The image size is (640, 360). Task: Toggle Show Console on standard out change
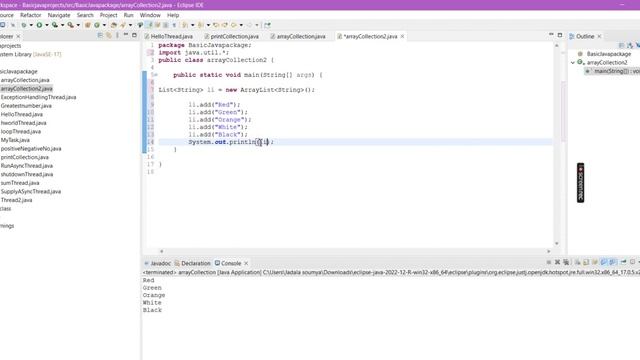pos(604,262)
